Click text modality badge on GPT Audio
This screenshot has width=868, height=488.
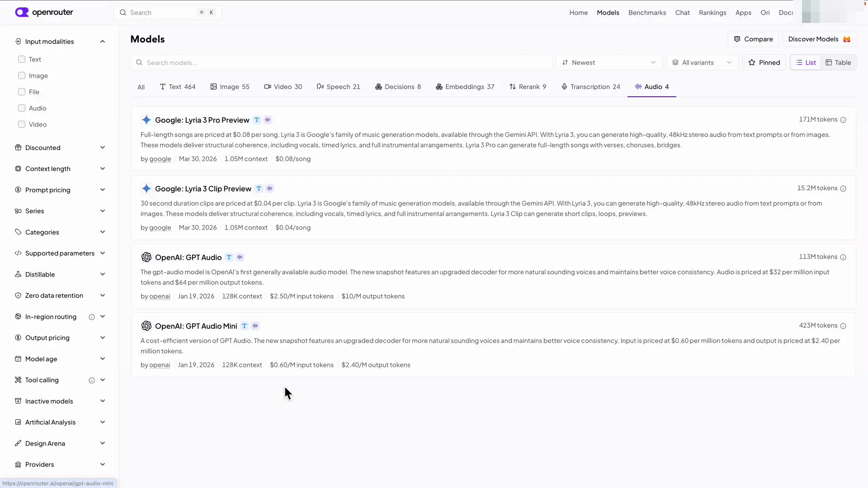[x=229, y=257]
